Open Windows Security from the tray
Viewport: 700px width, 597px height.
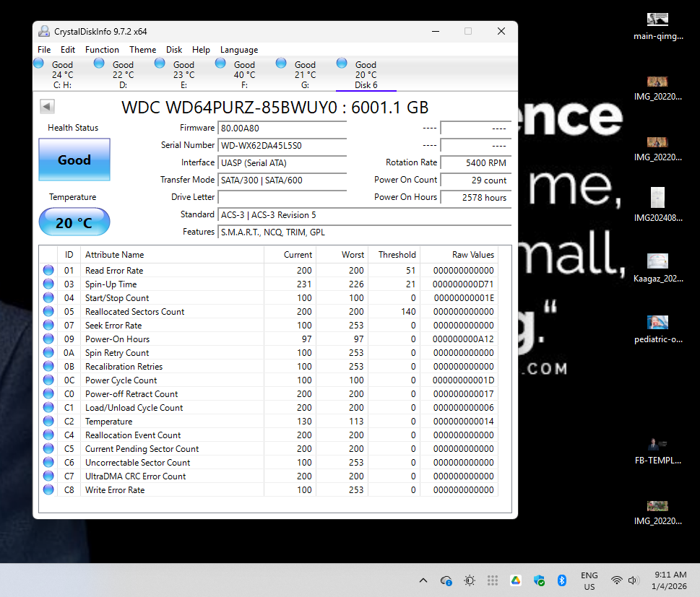[539, 580]
